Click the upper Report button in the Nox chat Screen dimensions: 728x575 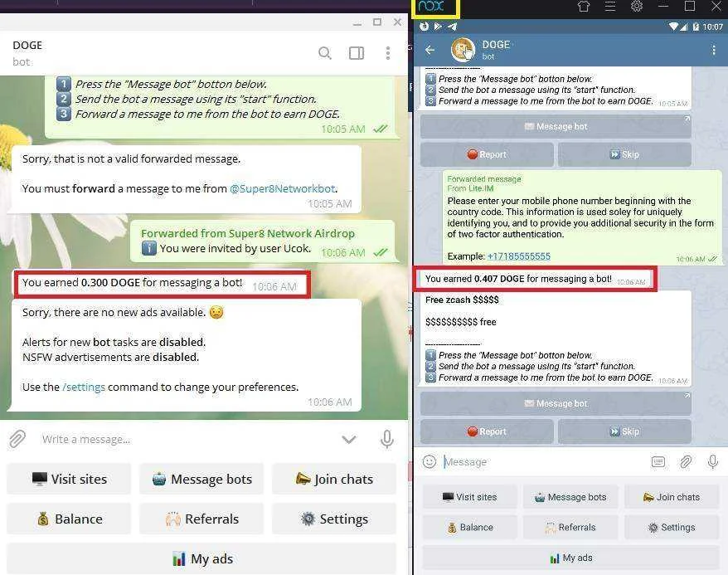coord(487,154)
